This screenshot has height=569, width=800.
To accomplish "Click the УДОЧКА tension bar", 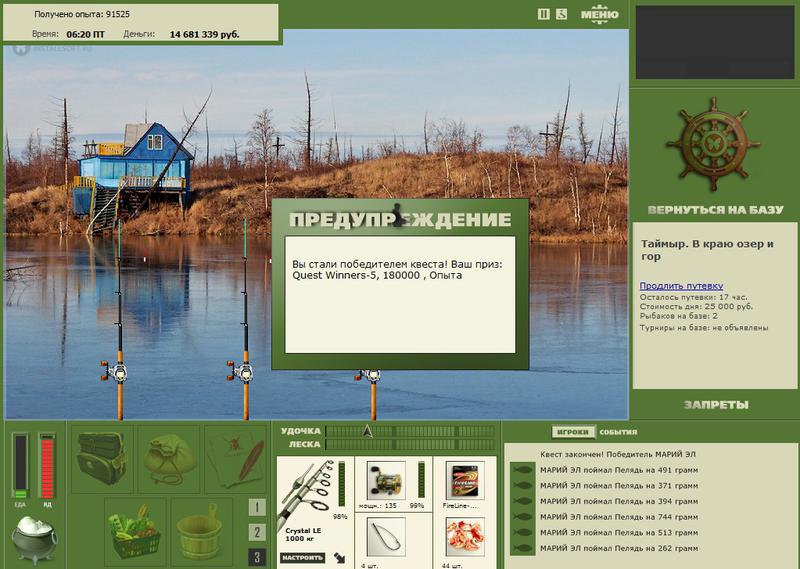I will coord(411,432).
